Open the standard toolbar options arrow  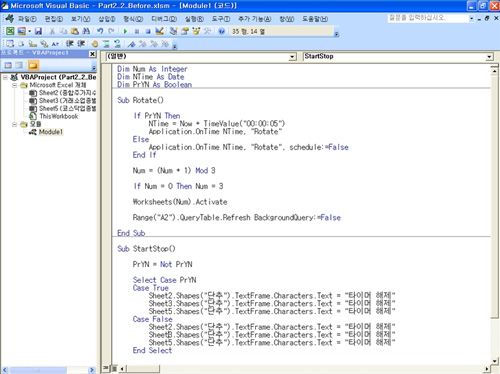tap(336, 34)
